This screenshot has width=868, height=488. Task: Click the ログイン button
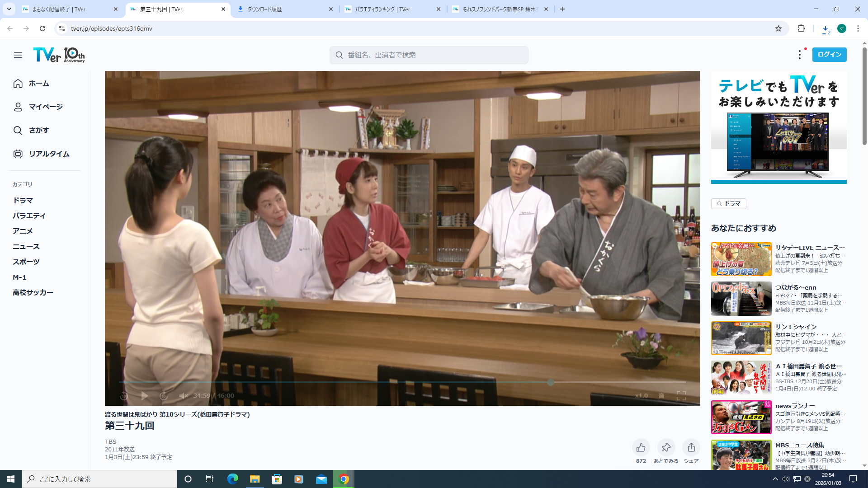[829, 55]
